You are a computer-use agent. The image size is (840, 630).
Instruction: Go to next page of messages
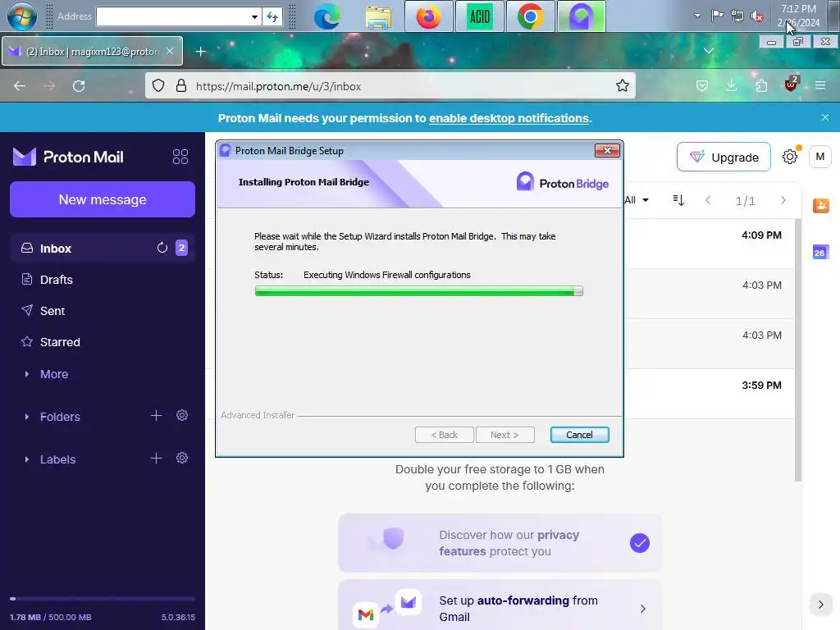pyautogui.click(x=783, y=200)
